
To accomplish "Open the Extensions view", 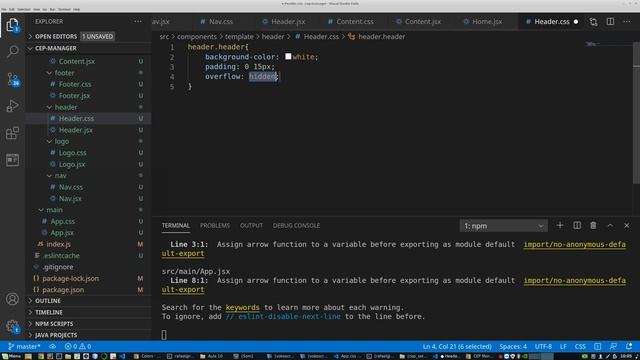I will tap(13, 133).
